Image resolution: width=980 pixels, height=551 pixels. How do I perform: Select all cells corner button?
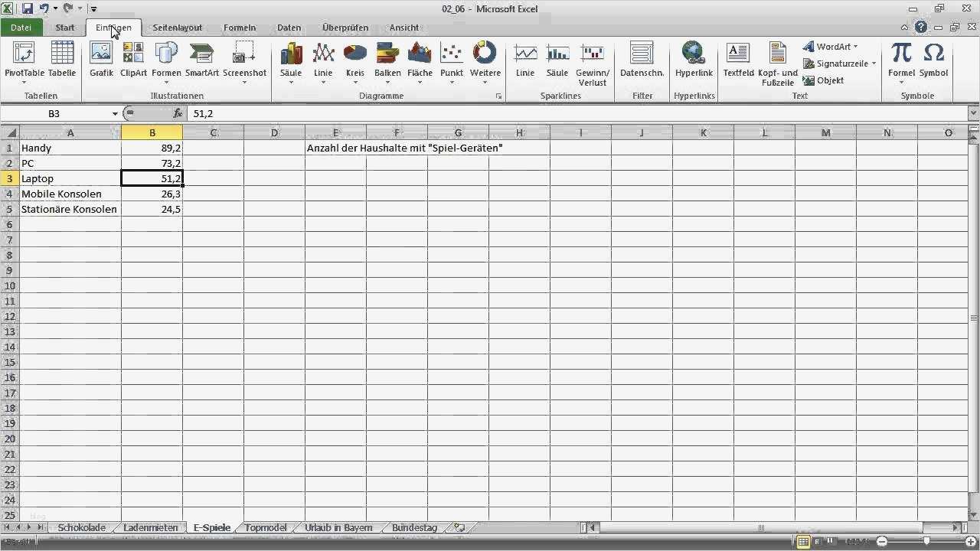point(10,132)
